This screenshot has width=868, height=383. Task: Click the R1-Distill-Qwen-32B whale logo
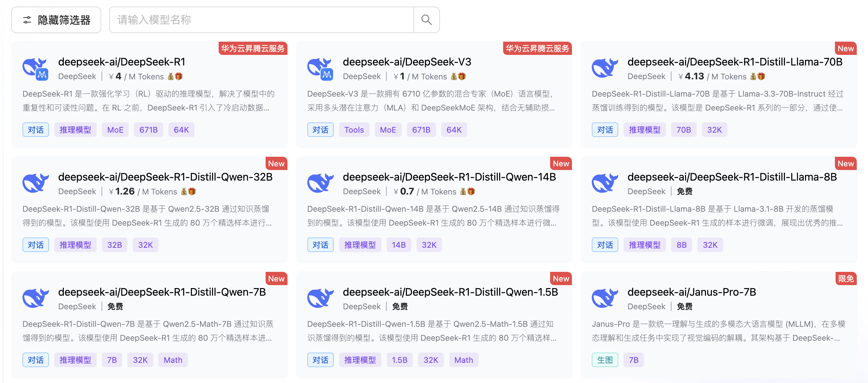[x=36, y=183]
